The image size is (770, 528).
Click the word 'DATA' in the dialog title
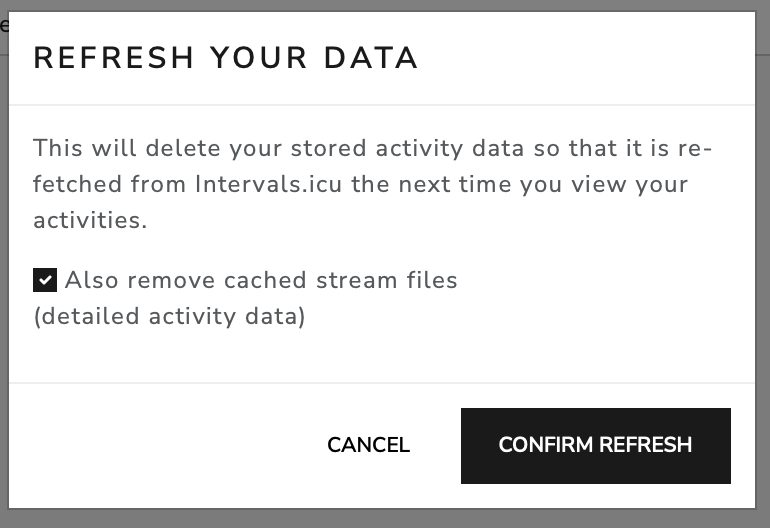pyautogui.click(x=371, y=58)
